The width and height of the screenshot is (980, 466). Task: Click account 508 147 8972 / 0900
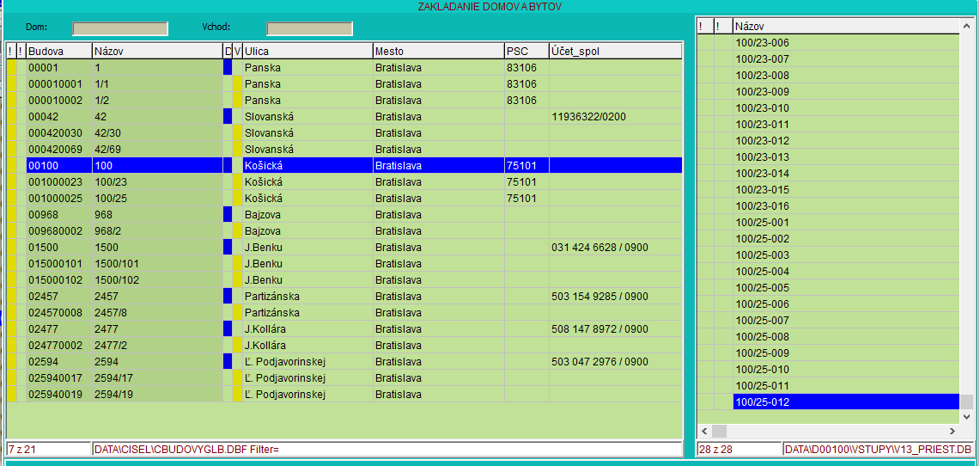point(600,329)
